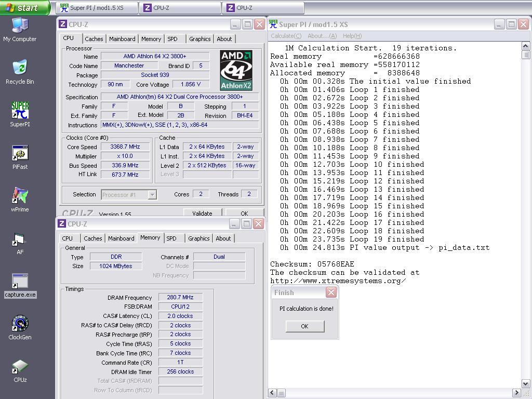Viewport: 532px width, 399px height.
Task: Click the Bus Speed 336.9 MHz value
Action: (125, 165)
